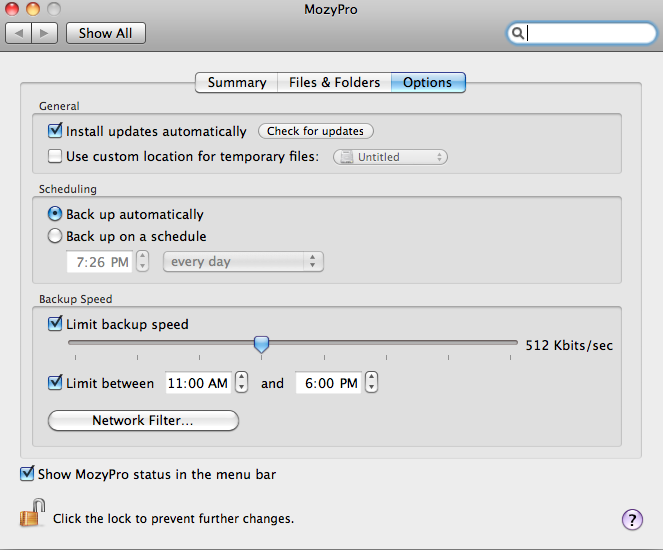Screen dimensions: 663x550
Task: Click the schedule time stepper arrows
Action: 142,261
